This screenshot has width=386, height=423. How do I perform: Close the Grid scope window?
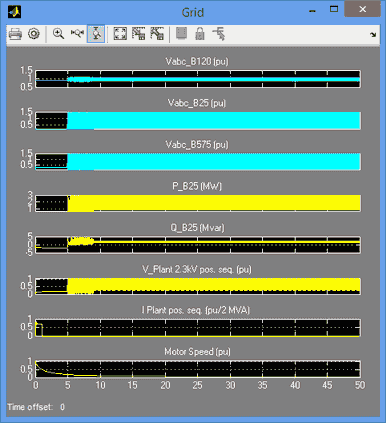pyautogui.click(x=362, y=9)
